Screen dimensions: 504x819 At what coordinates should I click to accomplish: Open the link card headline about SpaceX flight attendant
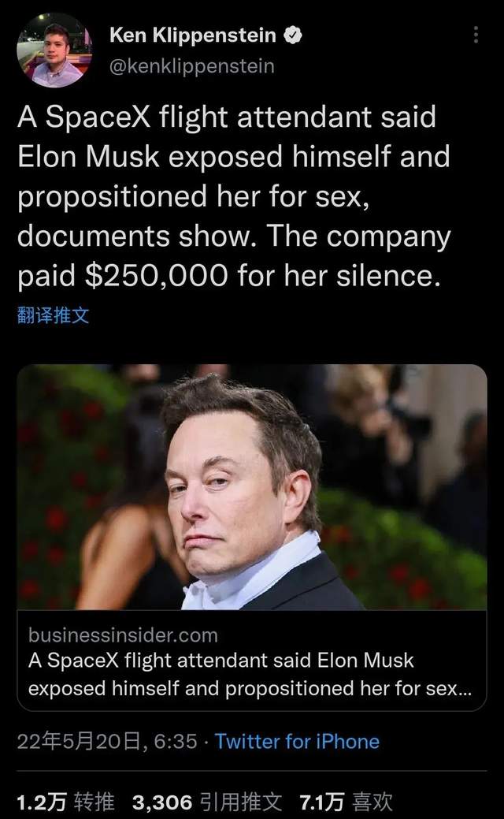click(x=250, y=674)
